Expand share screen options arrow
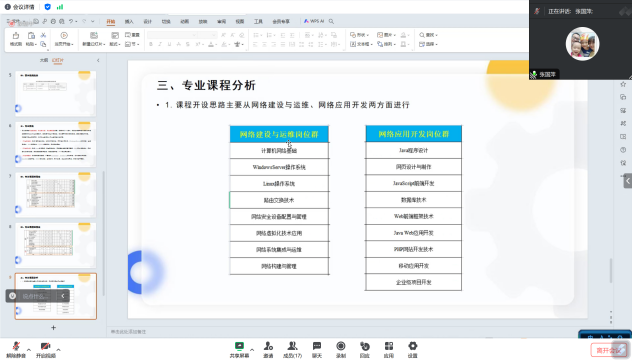 pyautogui.click(x=252, y=349)
